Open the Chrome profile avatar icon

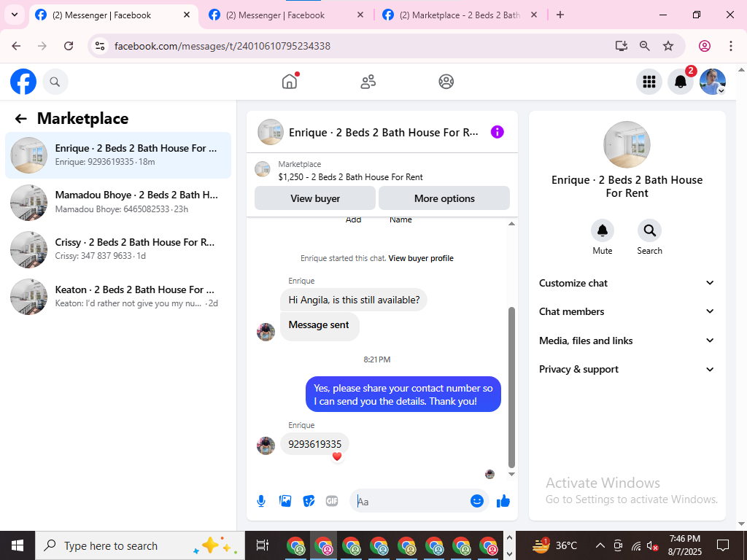(x=705, y=46)
